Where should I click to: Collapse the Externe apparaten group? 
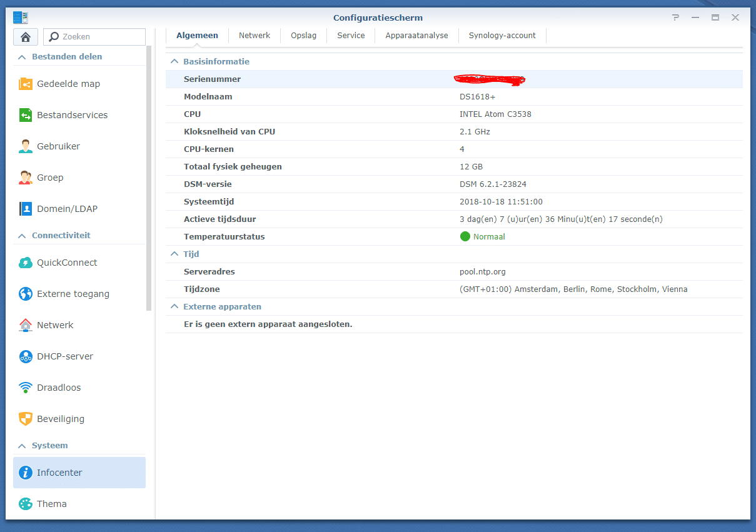[x=174, y=307]
